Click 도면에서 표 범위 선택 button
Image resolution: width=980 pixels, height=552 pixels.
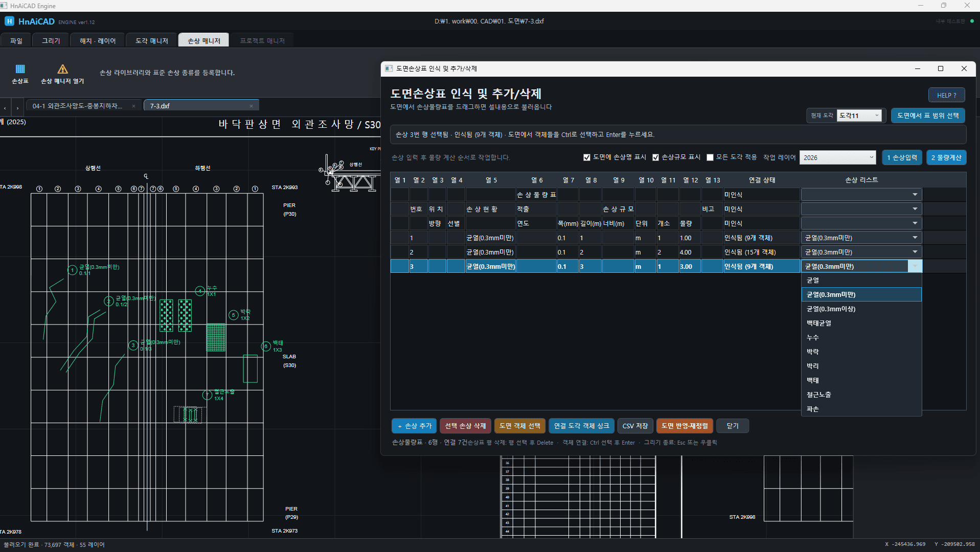928,116
